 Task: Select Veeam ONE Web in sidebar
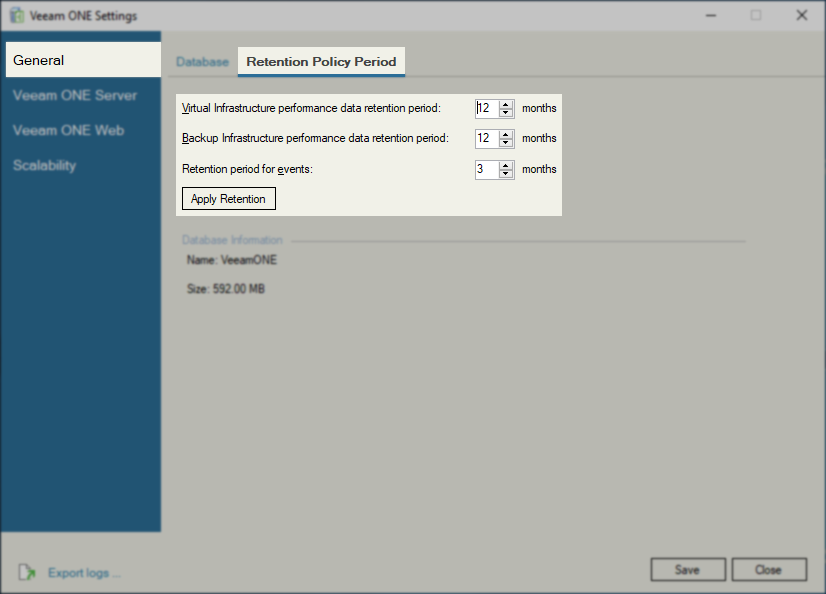coord(68,130)
